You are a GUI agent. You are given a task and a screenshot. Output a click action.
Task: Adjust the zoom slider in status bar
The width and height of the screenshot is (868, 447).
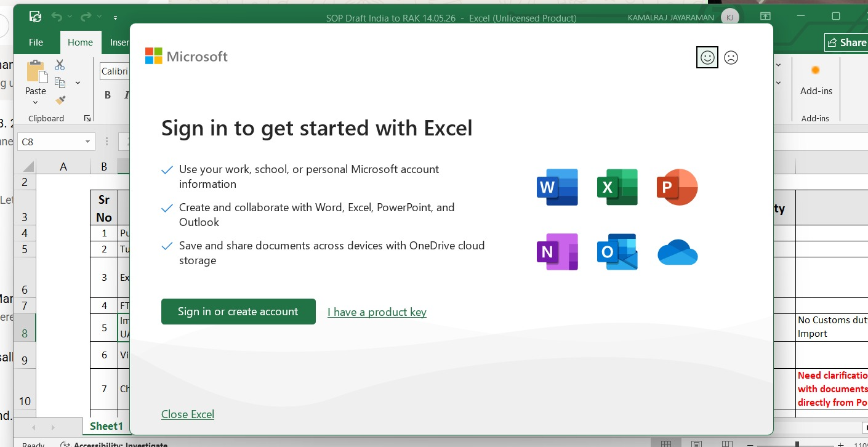coord(797,444)
